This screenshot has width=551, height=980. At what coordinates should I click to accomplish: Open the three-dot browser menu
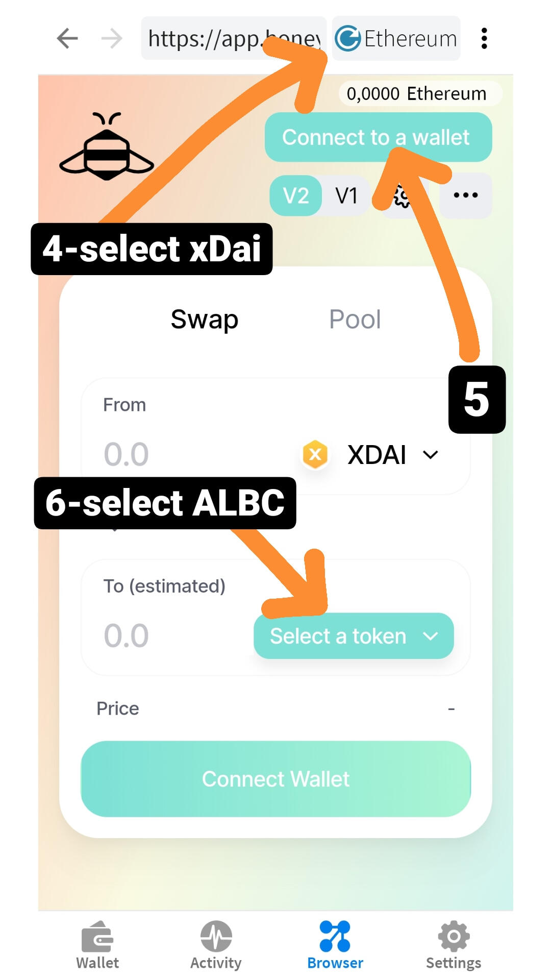point(484,38)
